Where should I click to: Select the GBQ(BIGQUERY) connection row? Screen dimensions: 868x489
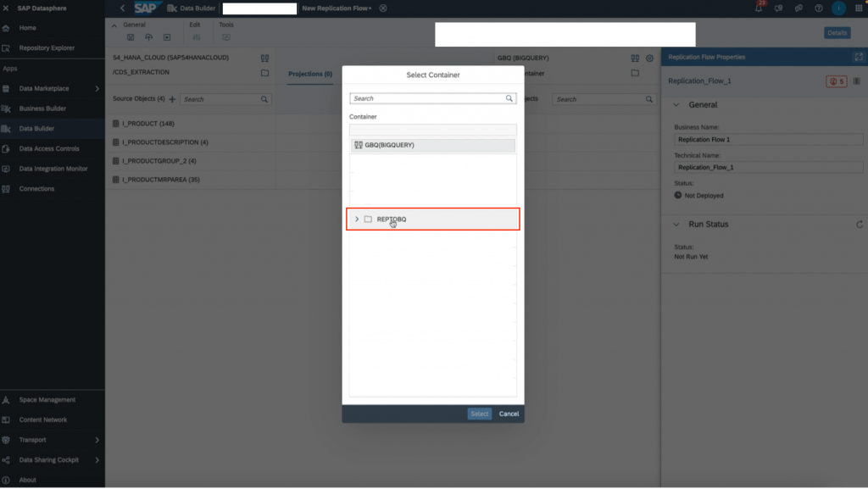[x=433, y=146]
